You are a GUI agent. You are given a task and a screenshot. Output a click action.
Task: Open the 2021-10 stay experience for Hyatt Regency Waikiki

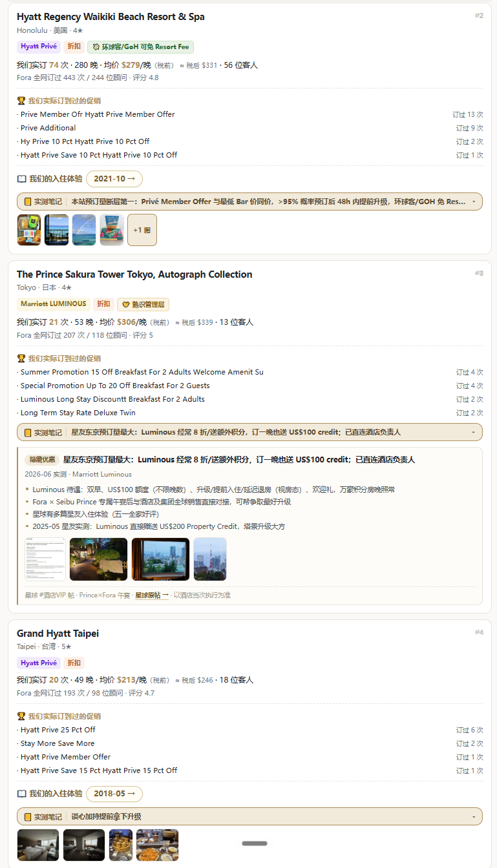pos(114,179)
